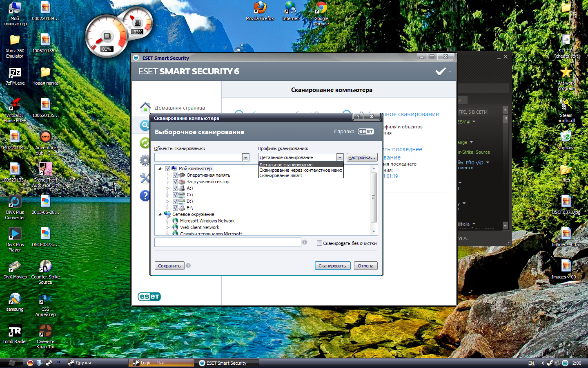Click the ESET tray icon near the clock
Image resolution: width=588 pixels, height=368 pixels.
coord(565,363)
